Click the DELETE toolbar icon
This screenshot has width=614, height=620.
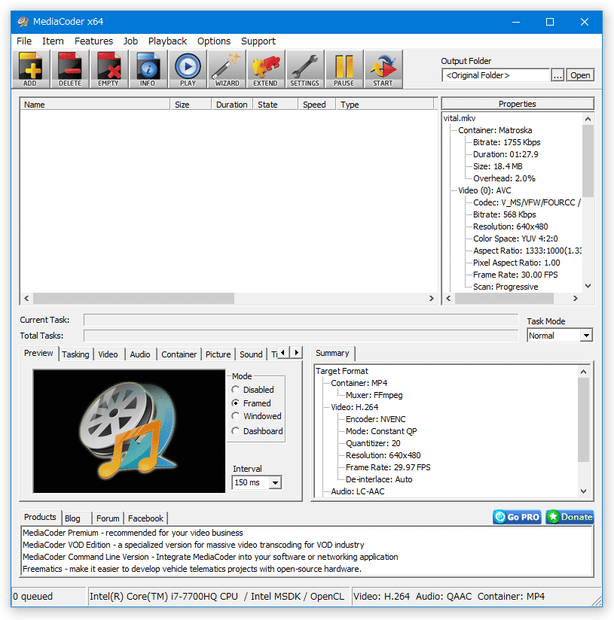(x=70, y=69)
